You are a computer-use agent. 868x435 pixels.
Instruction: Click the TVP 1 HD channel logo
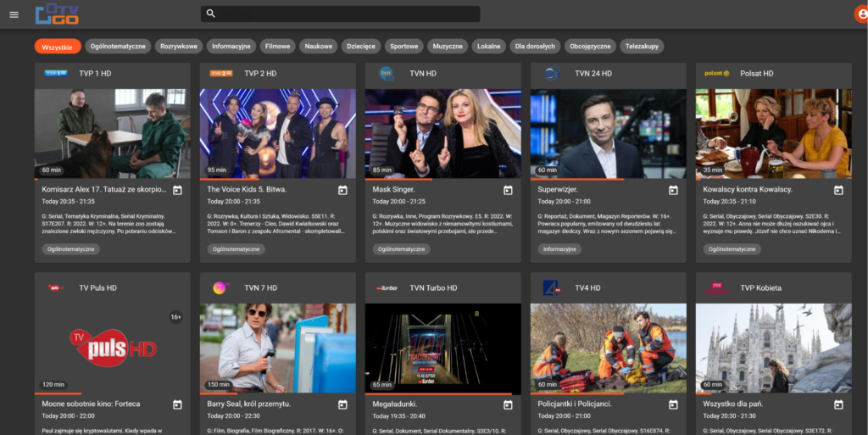(56, 73)
